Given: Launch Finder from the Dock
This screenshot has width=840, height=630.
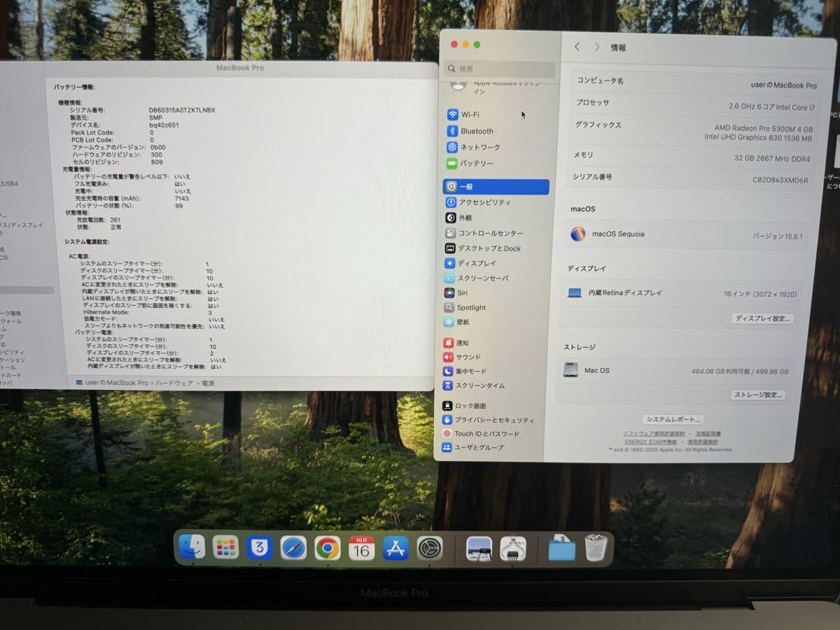Looking at the screenshot, I should click(x=192, y=547).
